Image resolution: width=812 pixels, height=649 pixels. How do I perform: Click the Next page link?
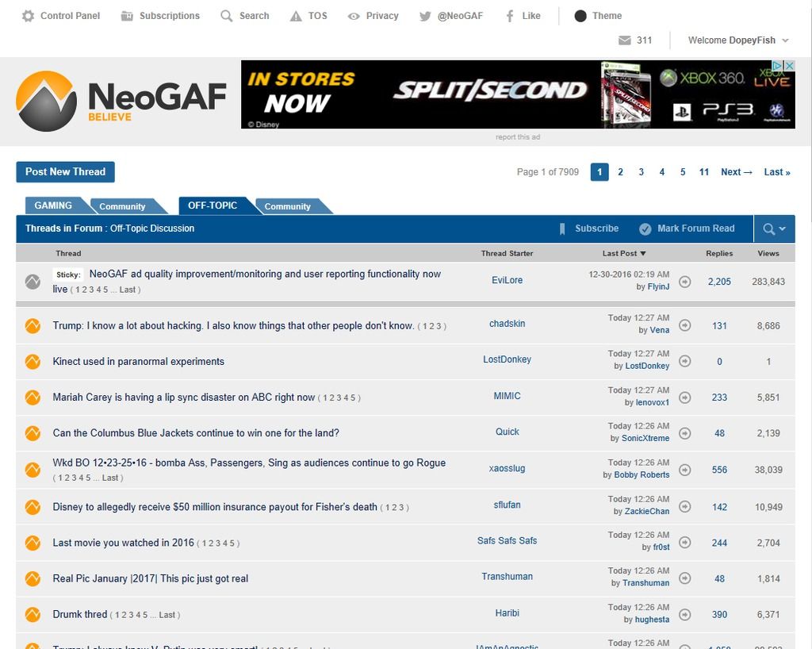tap(737, 172)
